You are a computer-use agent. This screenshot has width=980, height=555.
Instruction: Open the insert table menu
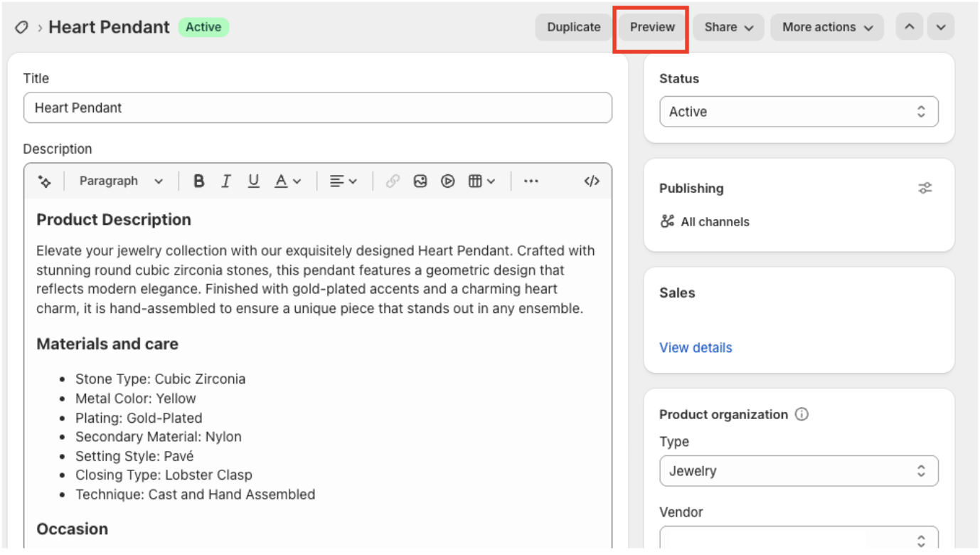(481, 181)
